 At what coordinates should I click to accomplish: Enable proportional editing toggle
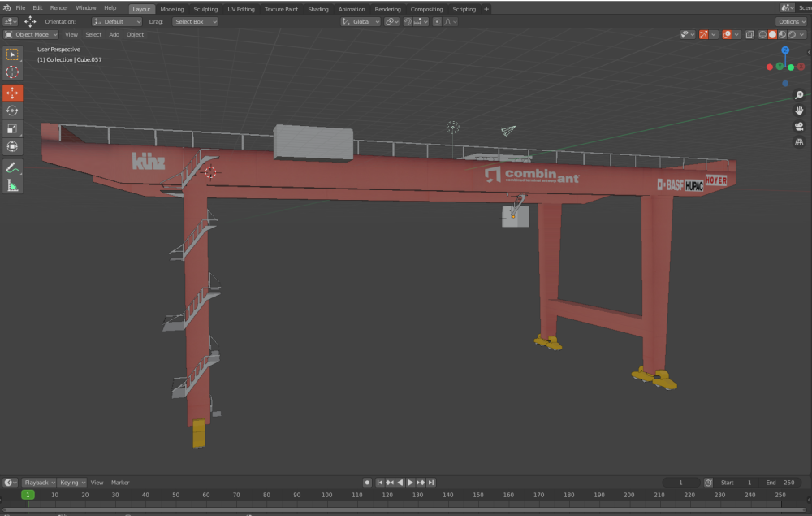(437, 21)
